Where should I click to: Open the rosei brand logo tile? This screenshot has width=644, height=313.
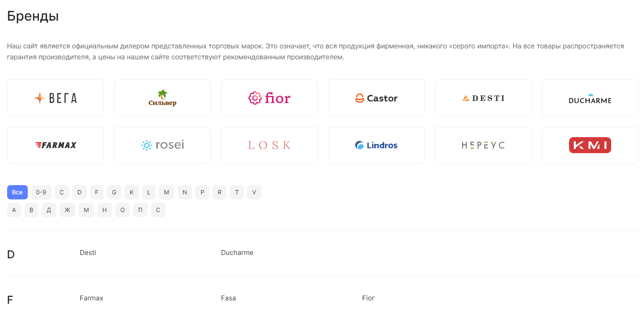(x=162, y=145)
